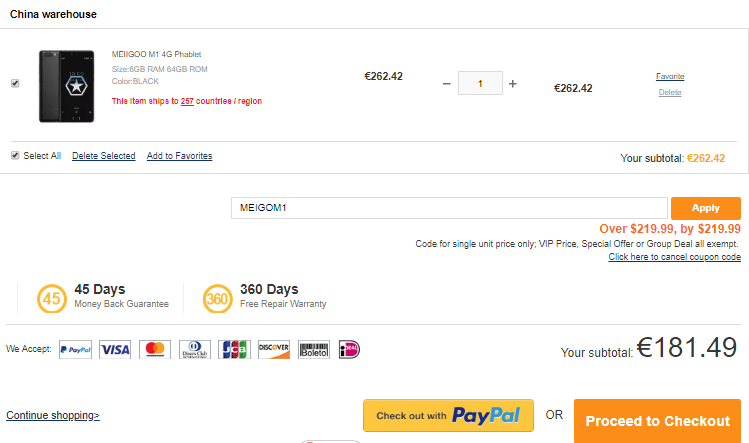749x443 pixels.
Task: Apply the coupon code
Action: point(706,208)
